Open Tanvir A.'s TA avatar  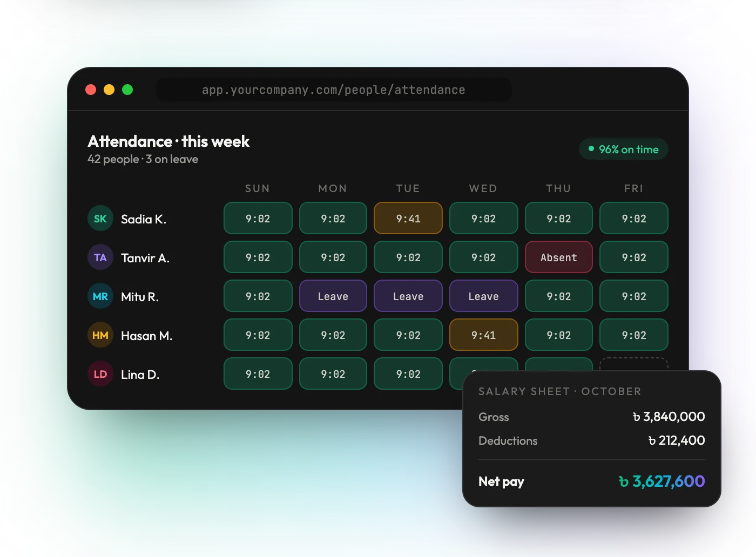coord(100,257)
